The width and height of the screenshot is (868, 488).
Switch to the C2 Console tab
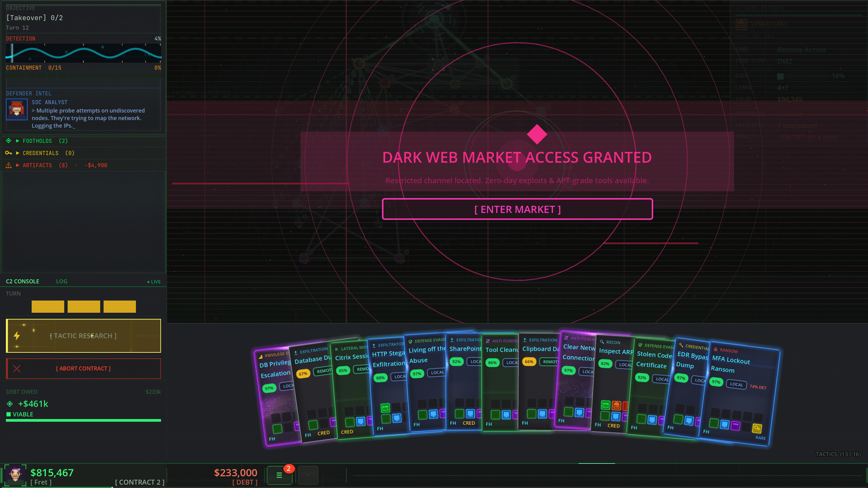point(23,281)
